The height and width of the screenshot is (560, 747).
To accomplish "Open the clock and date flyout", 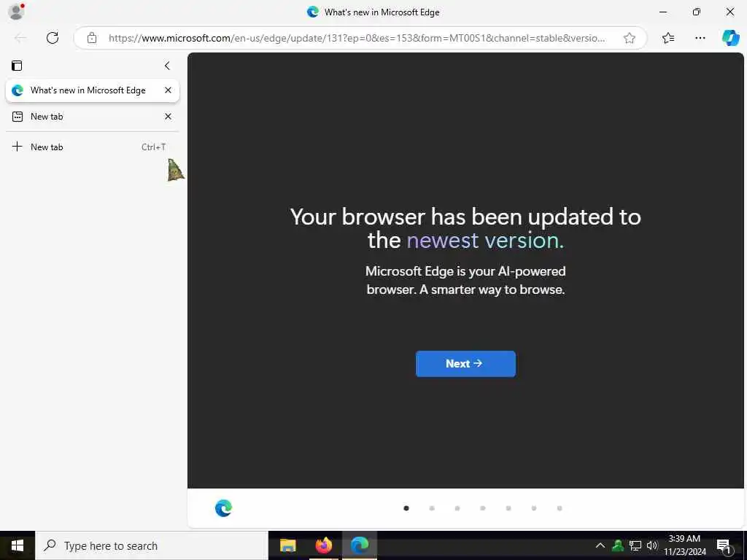I will pos(684,545).
